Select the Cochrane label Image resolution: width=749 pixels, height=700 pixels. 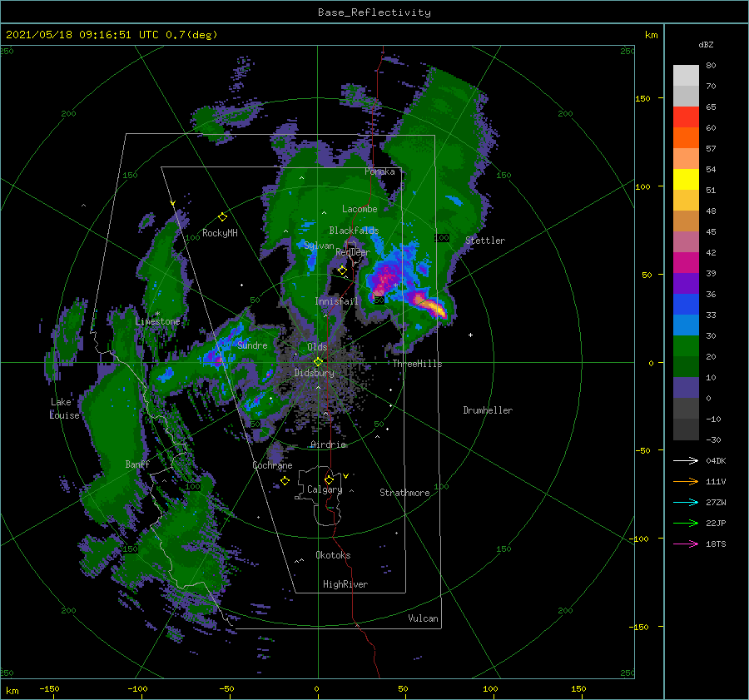coord(272,465)
